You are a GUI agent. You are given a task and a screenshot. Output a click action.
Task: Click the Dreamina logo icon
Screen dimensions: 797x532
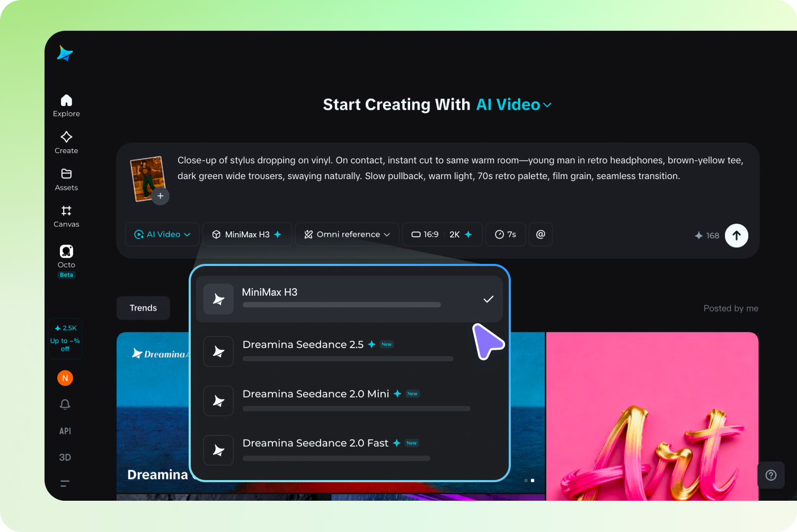[65, 53]
